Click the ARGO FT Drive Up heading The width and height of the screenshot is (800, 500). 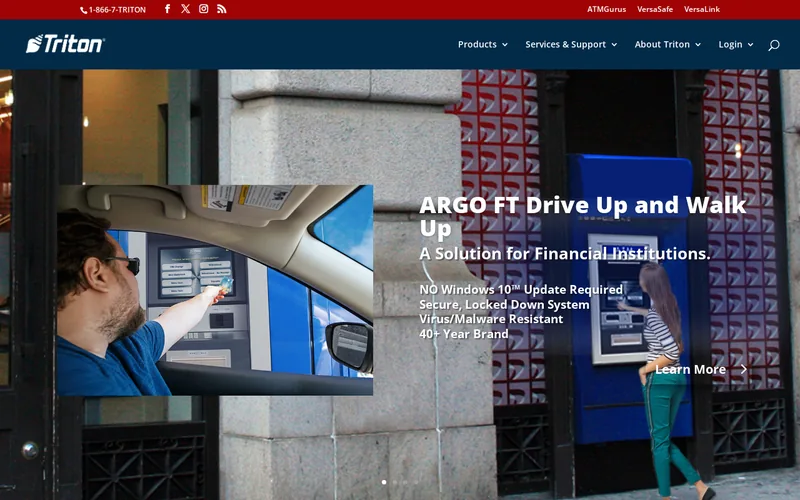[x=583, y=216]
